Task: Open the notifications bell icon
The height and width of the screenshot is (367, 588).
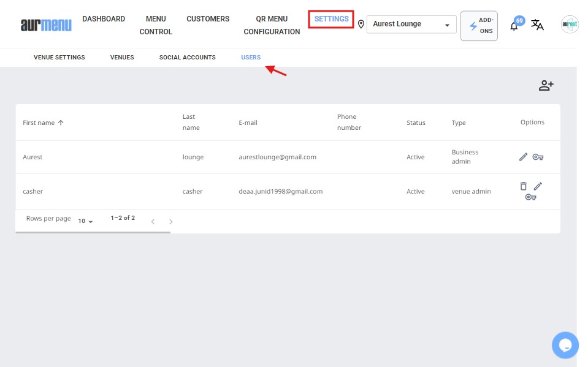Action: (x=514, y=26)
